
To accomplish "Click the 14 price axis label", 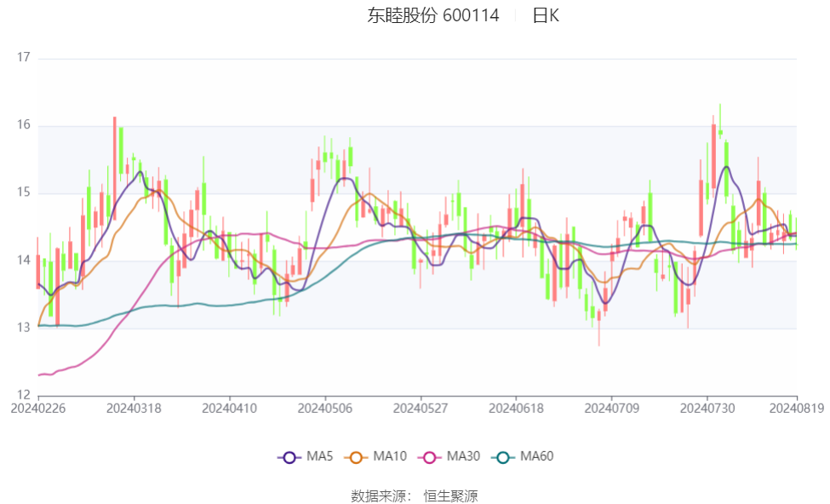I will pyautogui.click(x=23, y=260).
